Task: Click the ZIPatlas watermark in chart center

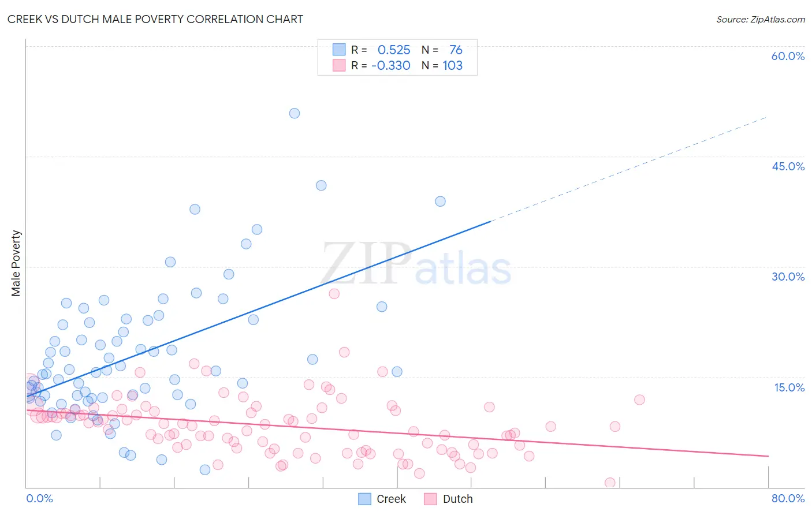Action: coord(416,264)
